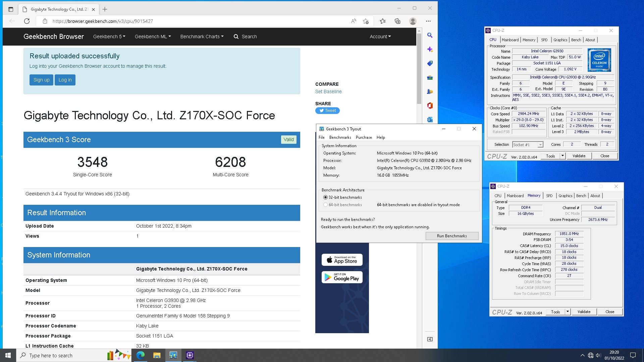Switch to Bench tab in upper CPU-Z
Screen dimensions: 644x362
pos(576,40)
